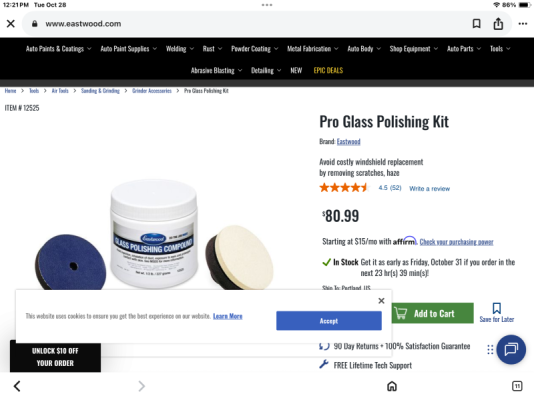Image resolution: width=534 pixels, height=400 pixels.
Task: Go back with the left arrow
Action: (x=17, y=386)
